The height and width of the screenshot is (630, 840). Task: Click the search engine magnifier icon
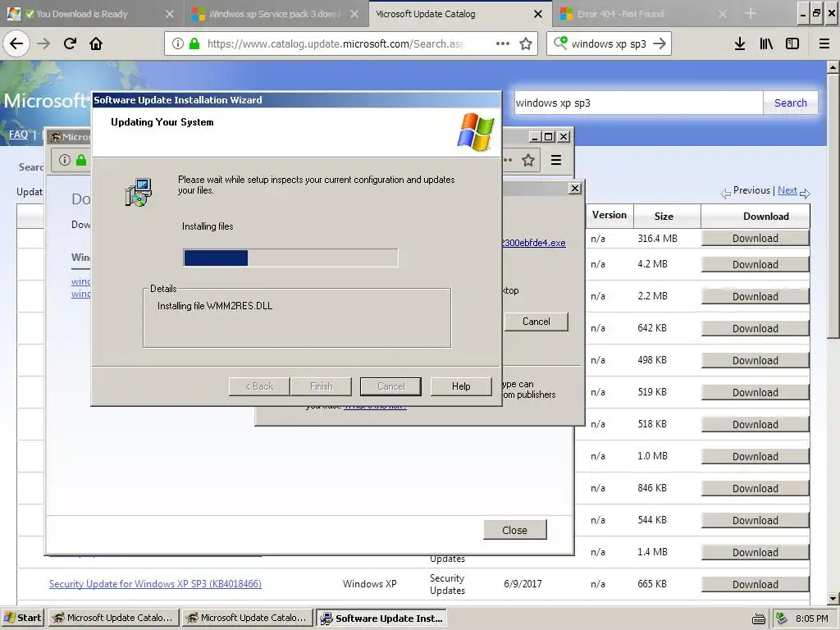560,43
